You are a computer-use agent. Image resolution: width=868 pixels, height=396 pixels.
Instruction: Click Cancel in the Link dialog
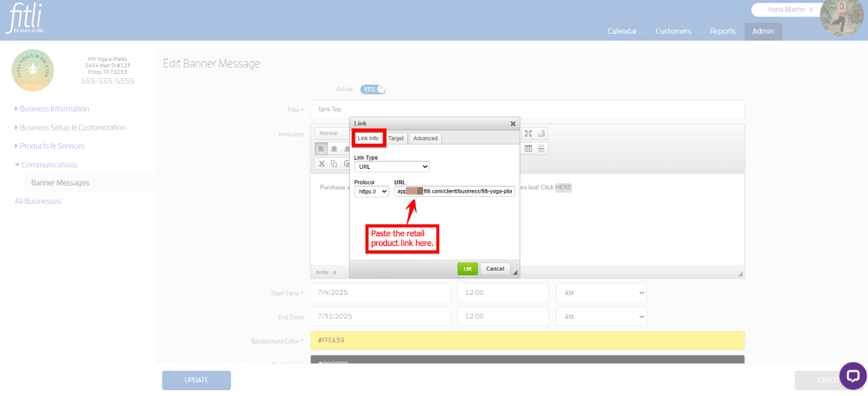(495, 268)
